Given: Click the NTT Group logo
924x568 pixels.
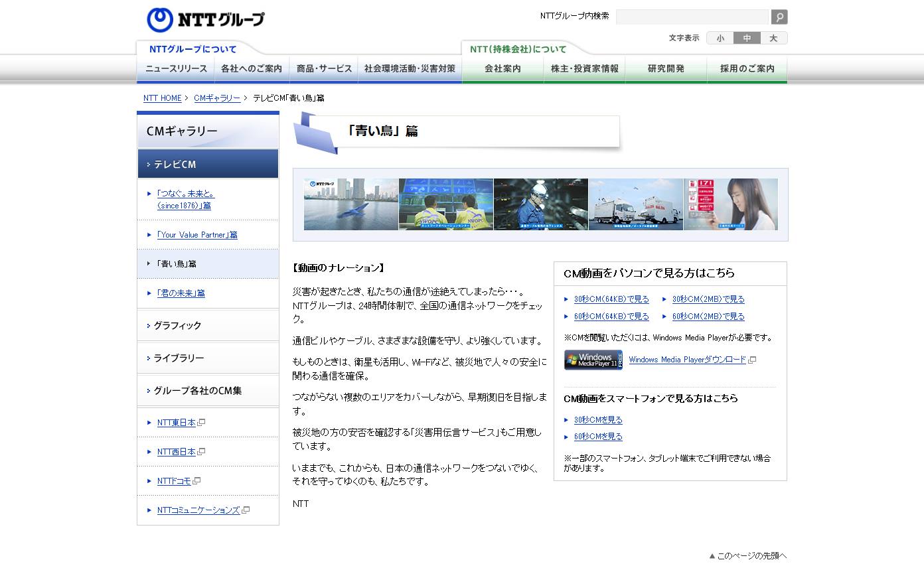Looking at the screenshot, I should (x=205, y=20).
